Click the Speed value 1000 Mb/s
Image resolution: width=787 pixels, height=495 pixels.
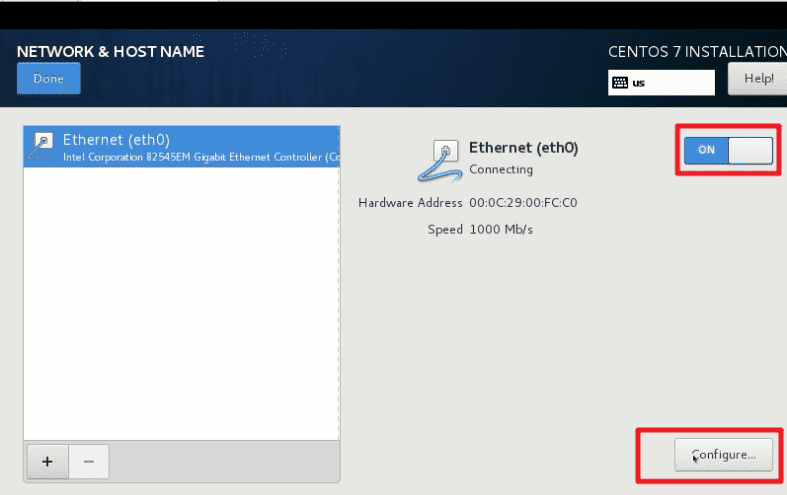pos(501,229)
